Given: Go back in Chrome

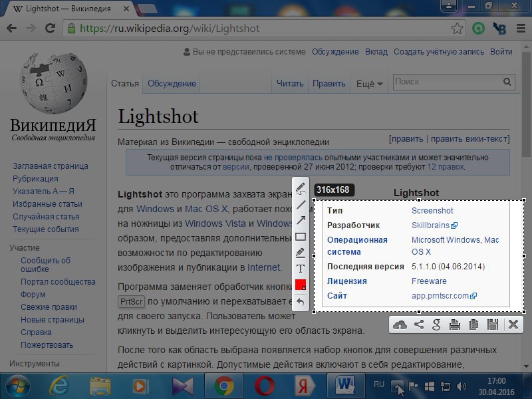Looking at the screenshot, I should click(12, 28).
